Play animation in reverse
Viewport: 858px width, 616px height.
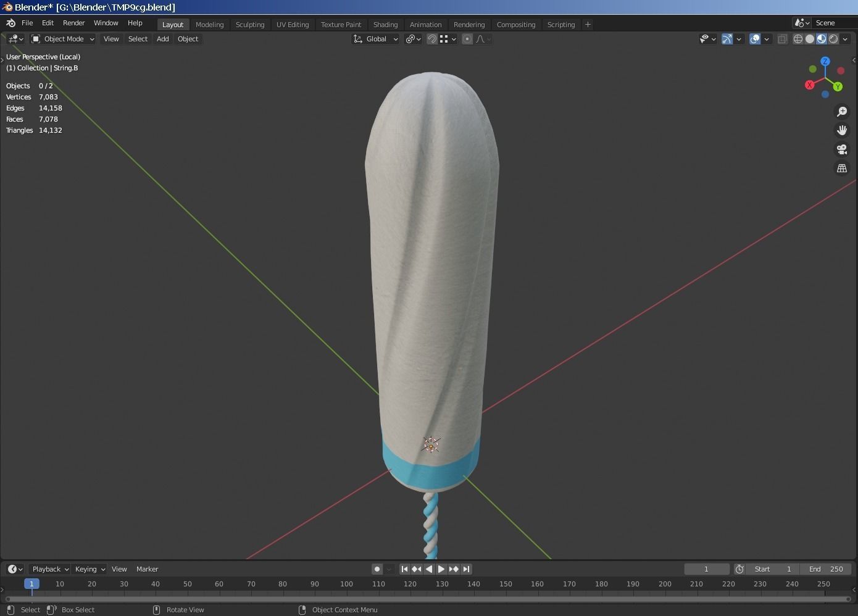(x=429, y=569)
